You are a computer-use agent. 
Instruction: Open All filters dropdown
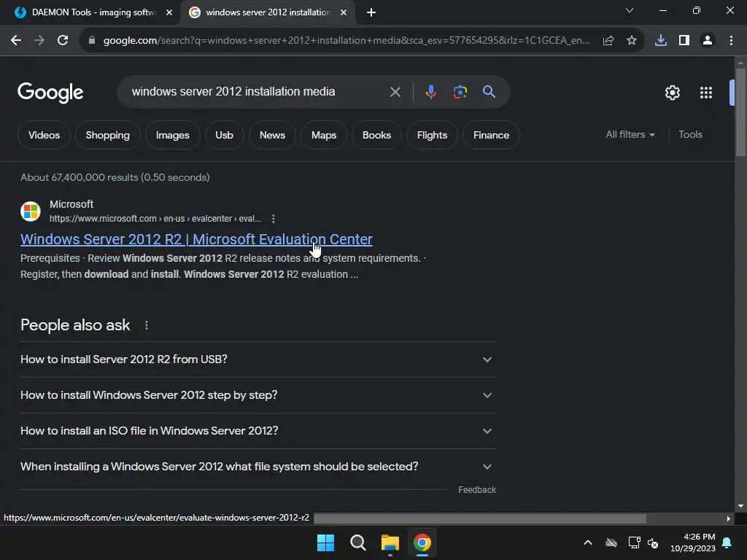tap(630, 135)
